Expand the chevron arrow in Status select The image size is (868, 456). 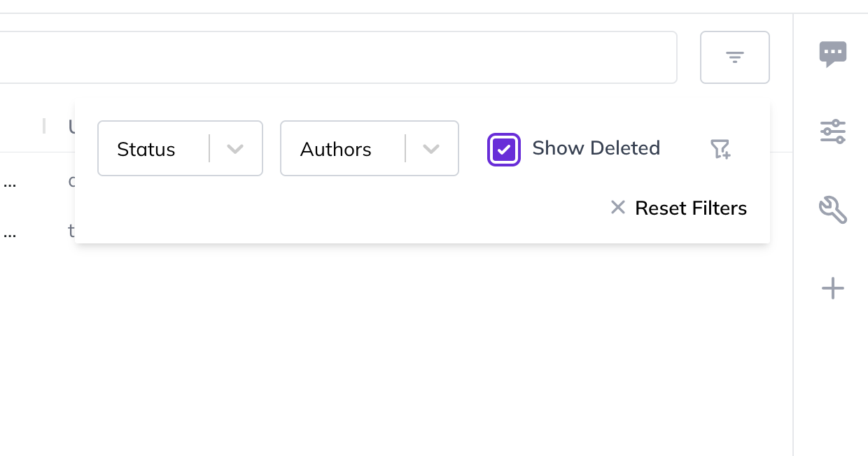[x=235, y=149]
